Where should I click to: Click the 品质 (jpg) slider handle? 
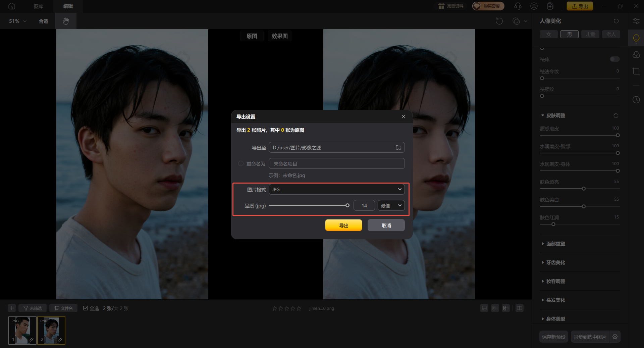tap(347, 206)
